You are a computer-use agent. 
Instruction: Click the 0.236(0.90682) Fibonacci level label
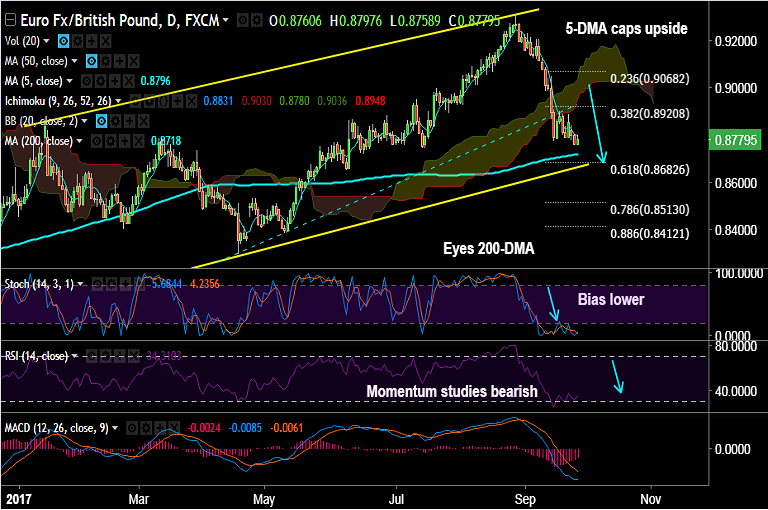tap(649, 78)
